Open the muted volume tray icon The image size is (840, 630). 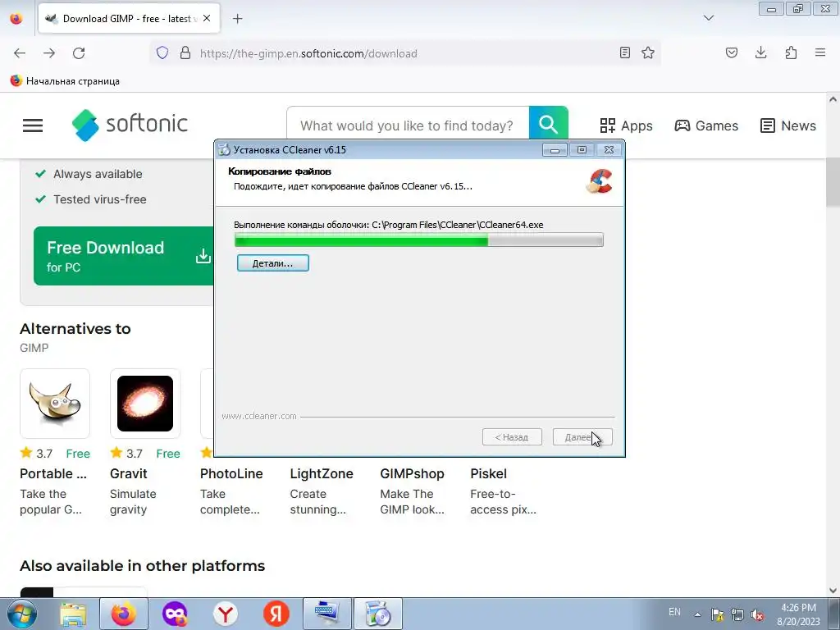coord(757,614)
